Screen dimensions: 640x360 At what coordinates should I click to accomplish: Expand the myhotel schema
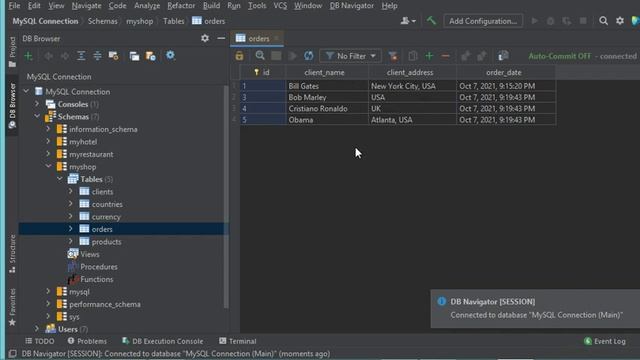(48, 142)
